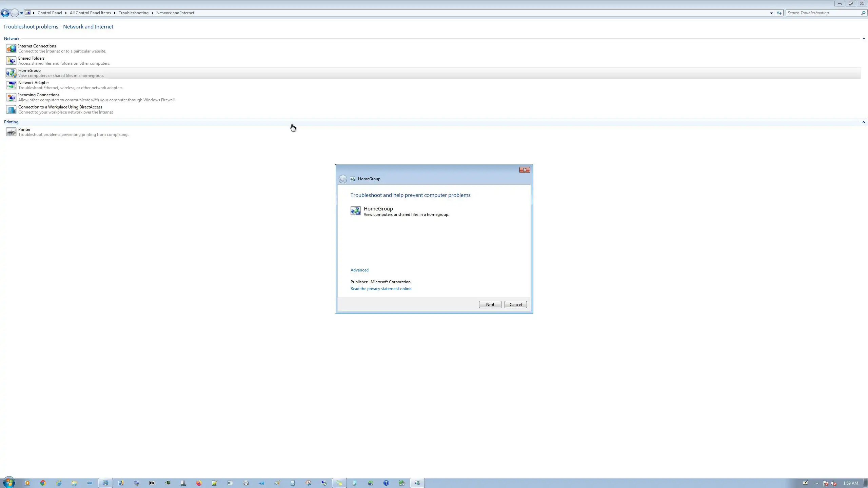The image size is (868, 488).
Task: Open the Advanced link in dialog
Action: (x=359, y=270)
